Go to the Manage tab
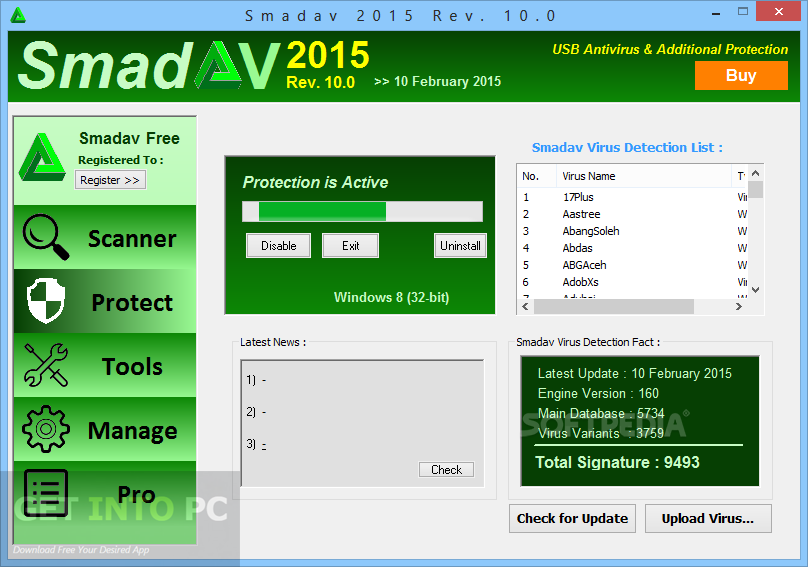Screen dimensions: 808x567 tap(105, 429)
